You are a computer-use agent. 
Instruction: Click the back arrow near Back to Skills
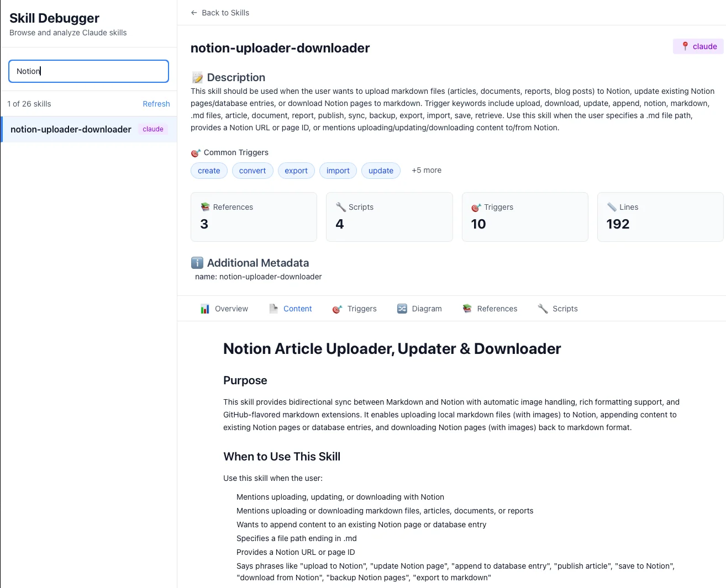click(193, 12)
